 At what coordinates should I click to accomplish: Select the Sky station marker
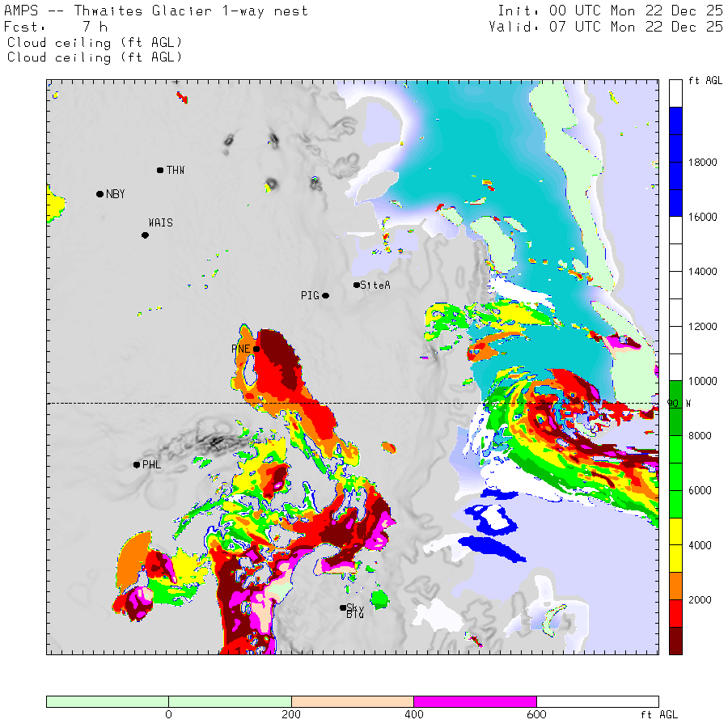point(343,607)
